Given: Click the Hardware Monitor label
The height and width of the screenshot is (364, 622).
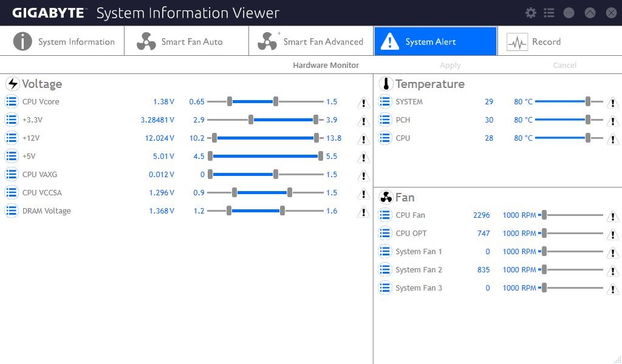Looking at the screenshot, I should pyautogui.click(x=326, y=66).
